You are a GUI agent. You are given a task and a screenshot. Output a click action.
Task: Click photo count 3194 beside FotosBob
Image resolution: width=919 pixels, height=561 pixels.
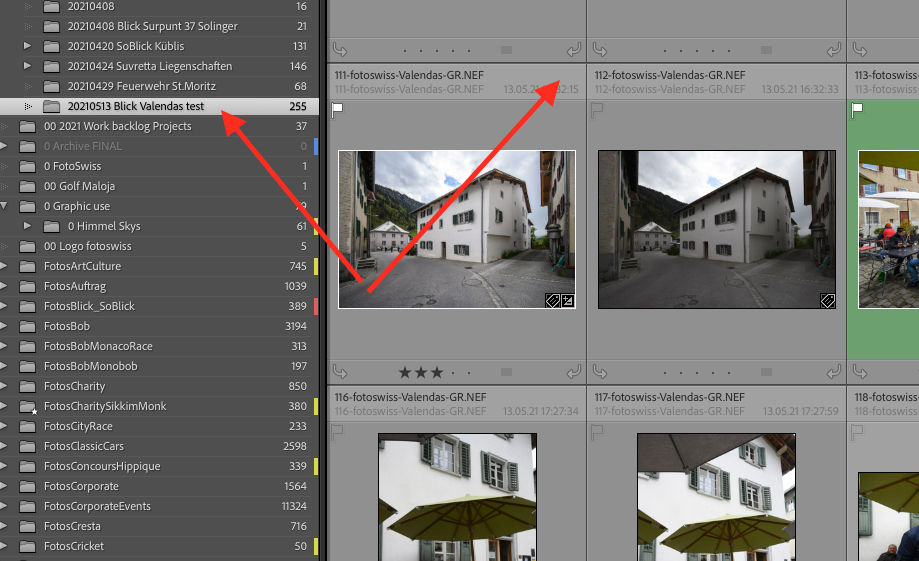click(x=296, y=326)
